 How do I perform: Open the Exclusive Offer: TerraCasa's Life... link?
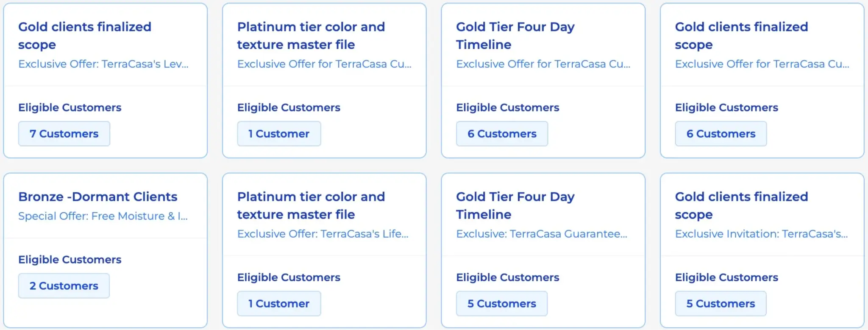click(x=323, y=234)
